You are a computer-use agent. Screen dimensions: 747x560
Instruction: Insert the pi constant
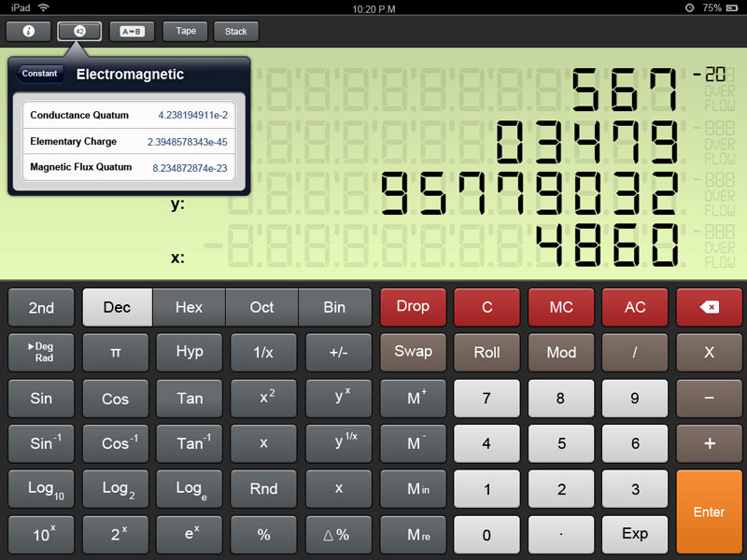pyautogui.click(x=116, y=352)
